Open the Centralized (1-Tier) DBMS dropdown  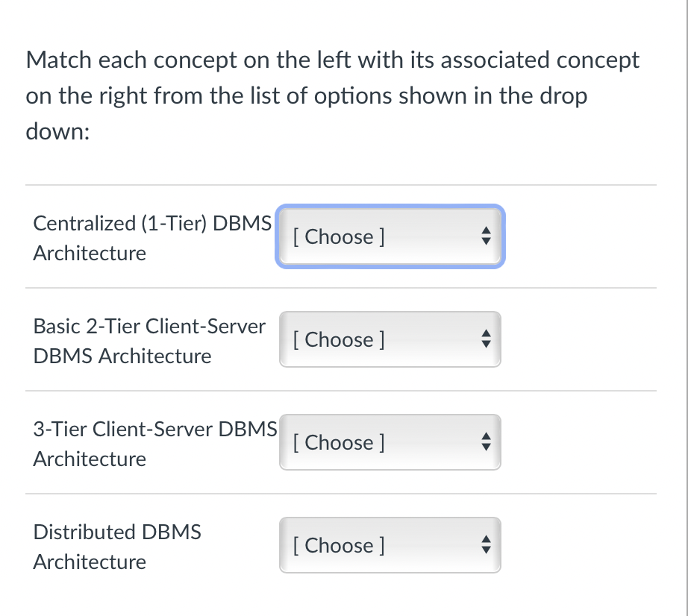(x=390, y=236)
